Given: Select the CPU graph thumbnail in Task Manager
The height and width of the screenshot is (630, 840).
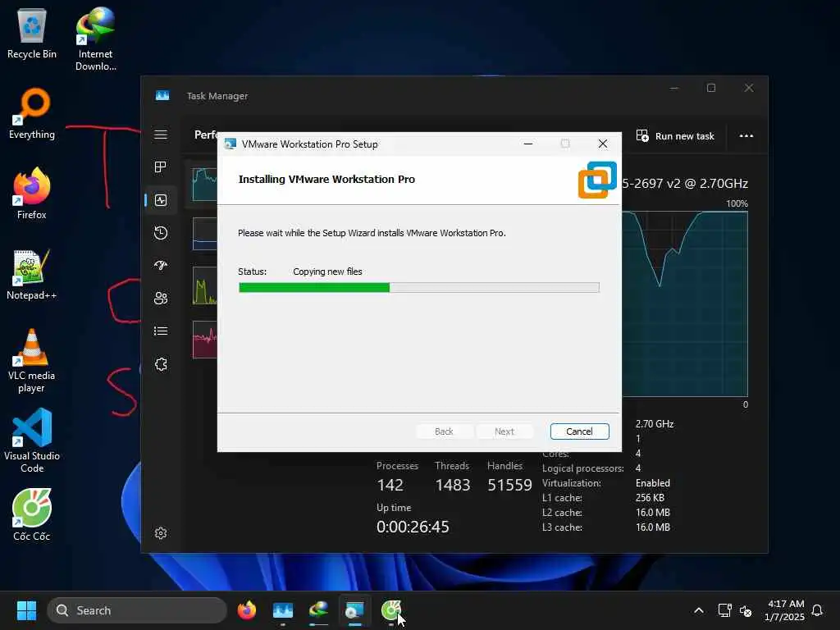Looking at the screenshot, I should pyautogui.click(x=204, y=185).
